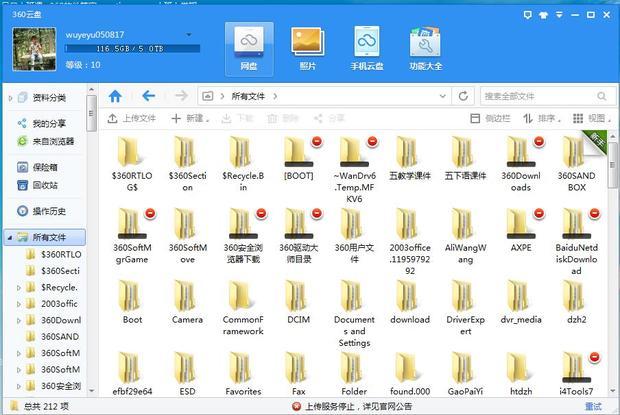Select the Documents and Settings folder
Image resolution: width=620 pixels, height=415 pixels.
tap(354, 314)
